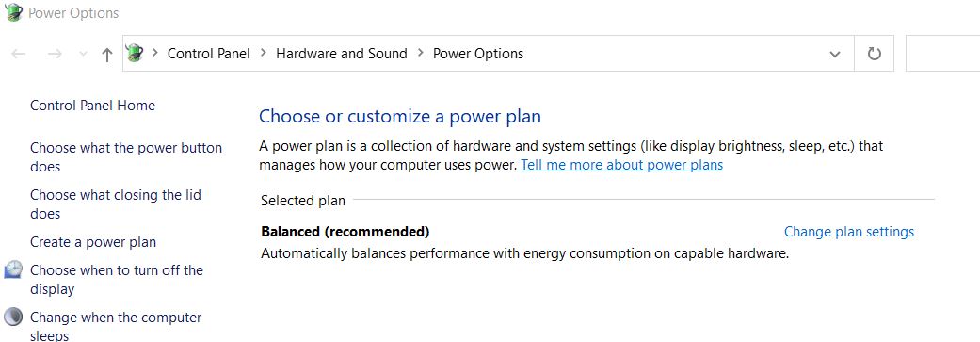Image resolution: width=980 pixels, height=342 pixels.
Task: Select Control Panel in the breadcrumb path
Action: point(209,54)
